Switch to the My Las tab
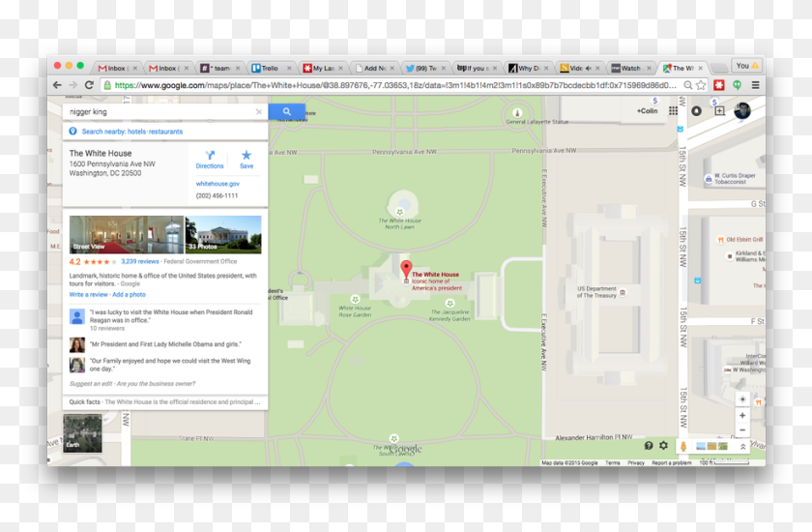This screenshot has width=812, height=532. 321,68
